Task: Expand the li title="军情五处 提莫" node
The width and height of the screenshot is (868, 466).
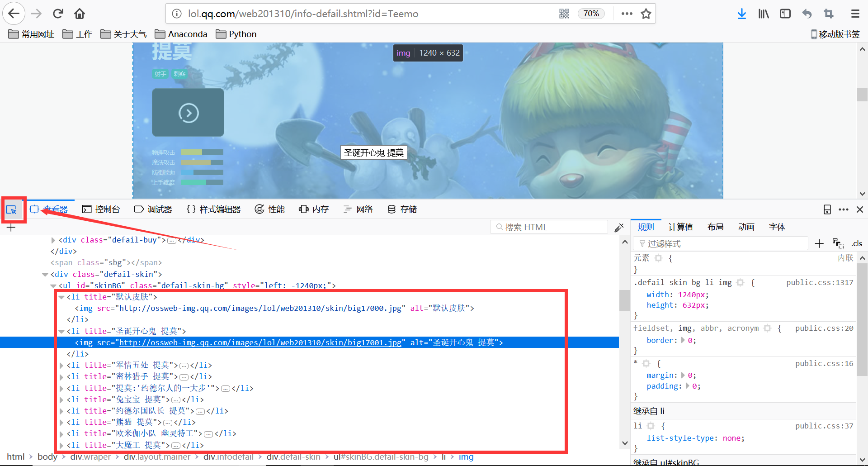Action: (61, 366)
